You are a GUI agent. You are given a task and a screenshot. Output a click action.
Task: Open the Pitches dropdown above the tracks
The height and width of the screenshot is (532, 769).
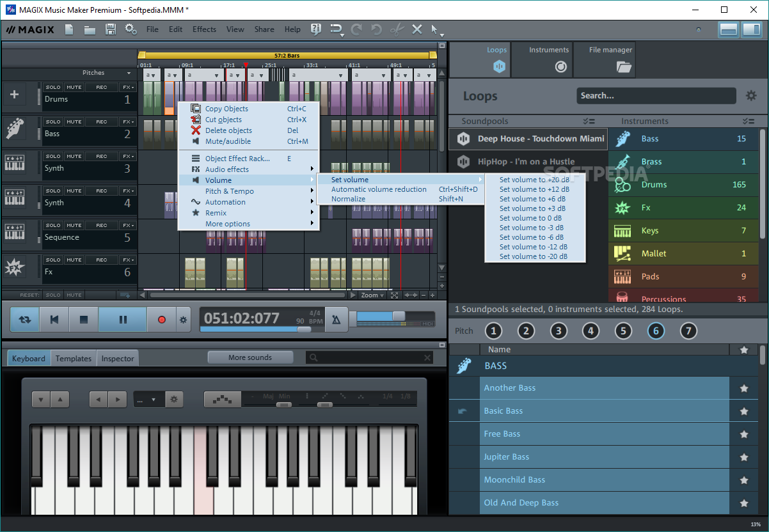coord(106,73)
